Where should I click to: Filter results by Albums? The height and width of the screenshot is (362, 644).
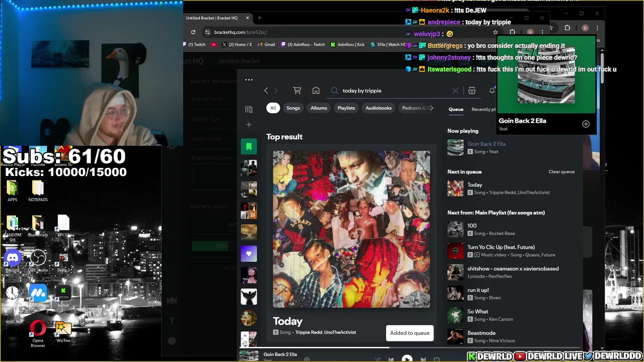click(318, 108)
